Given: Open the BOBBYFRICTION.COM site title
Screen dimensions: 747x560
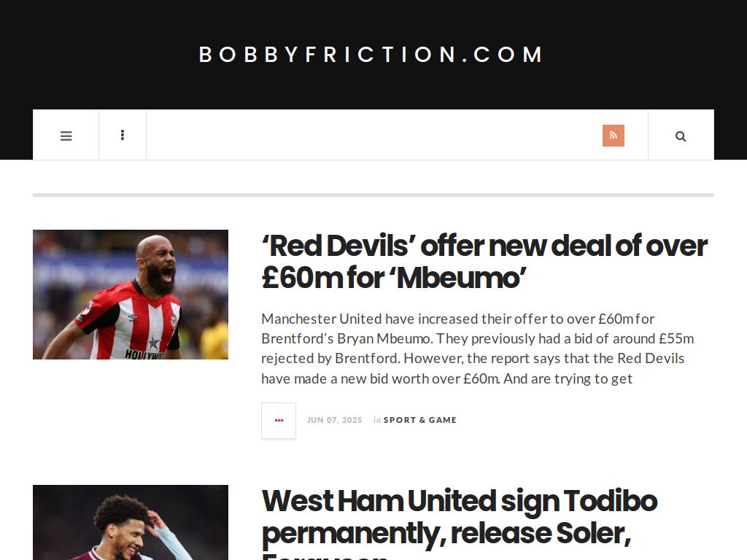Looking at the screenshot, I should (x=371, y=54).
